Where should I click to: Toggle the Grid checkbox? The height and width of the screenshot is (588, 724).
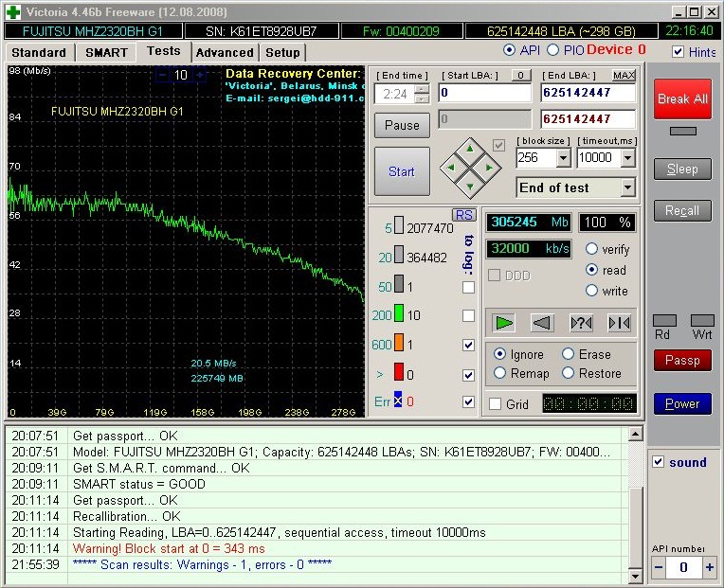495,404
